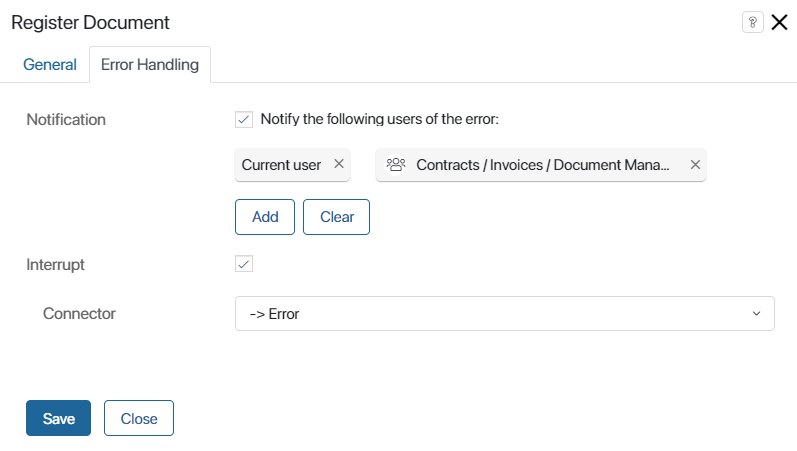The height and width of the screenshot is (451, 797).
Task: Select the Contracts / Invoices / Document Mana... chip
Action: click(542, 165)
